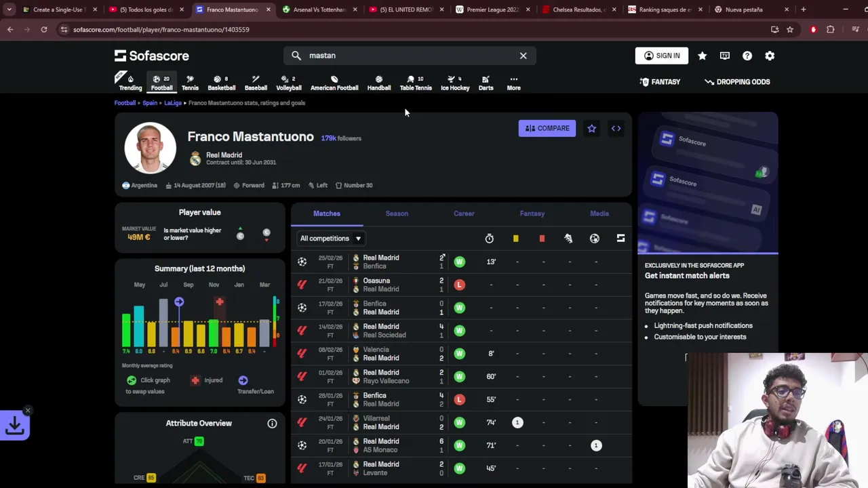
Task: Open Villarreal vs Real Madrid match row
Action: [x=462, y=423]
